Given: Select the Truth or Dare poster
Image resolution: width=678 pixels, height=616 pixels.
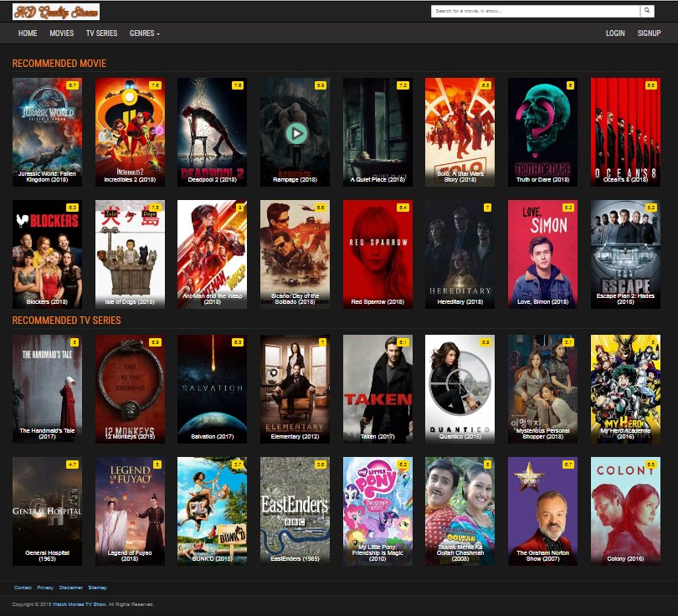Looking at the screenshot, I should tap(542, 132).
